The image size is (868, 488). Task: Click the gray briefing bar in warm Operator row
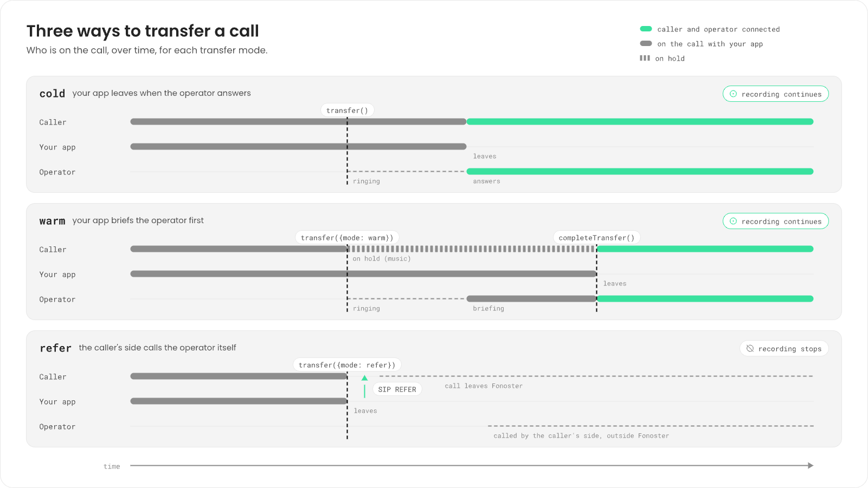tap(531, 299)
